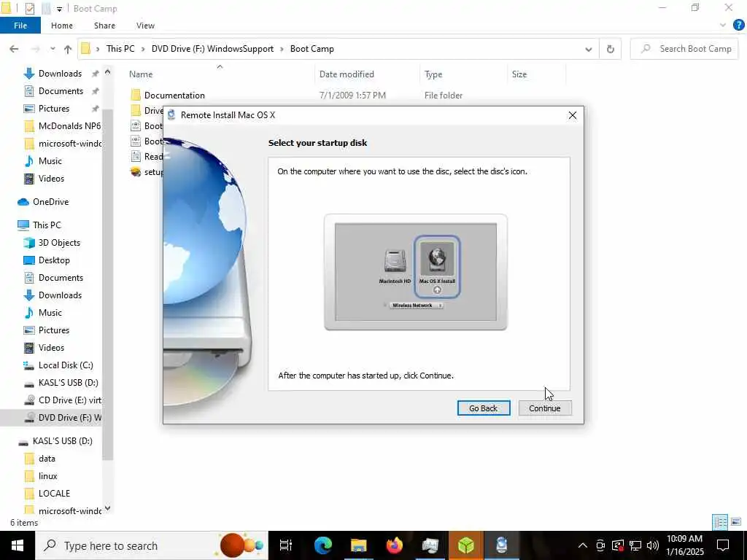Click navigation pane scroll down arrow
The height and width of the screenshot is (560, 747).
click(108, 508)
